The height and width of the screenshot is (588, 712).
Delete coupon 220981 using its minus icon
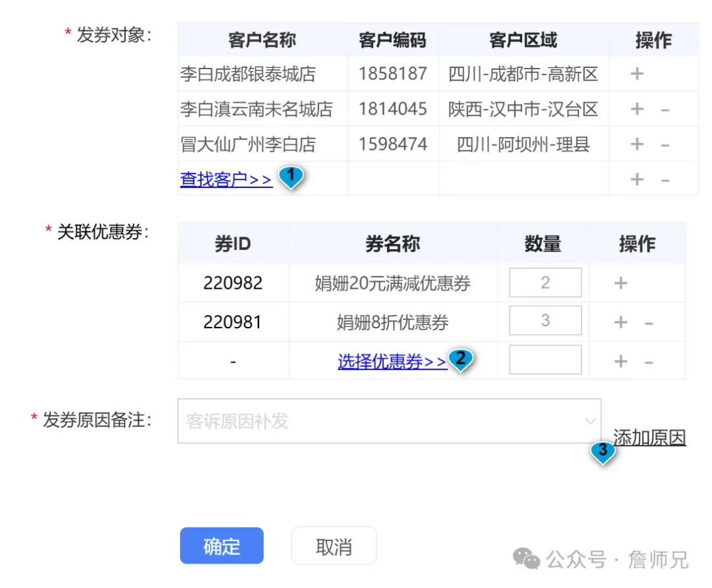click(x=647, y=321)
